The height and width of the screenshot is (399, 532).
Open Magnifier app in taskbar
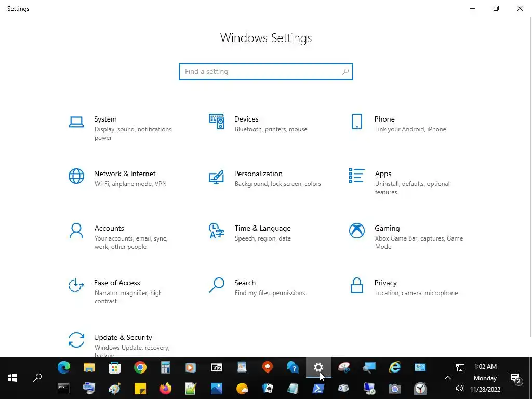pyautogui.click(x=369, y=367)
